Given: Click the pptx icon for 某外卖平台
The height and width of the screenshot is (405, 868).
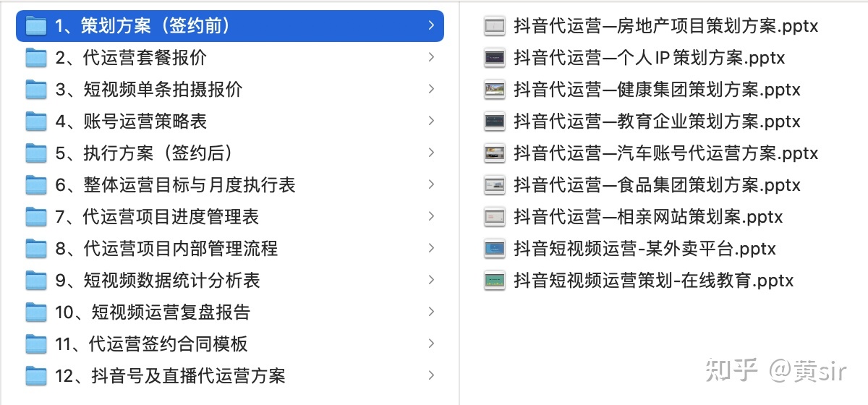Looking at the screenshot, I should tap(495, 250).
